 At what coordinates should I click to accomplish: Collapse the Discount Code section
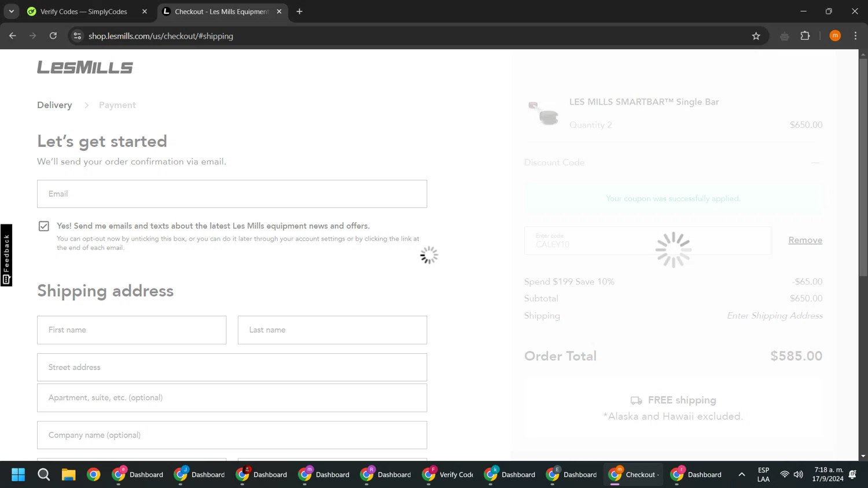coord(815,162)
